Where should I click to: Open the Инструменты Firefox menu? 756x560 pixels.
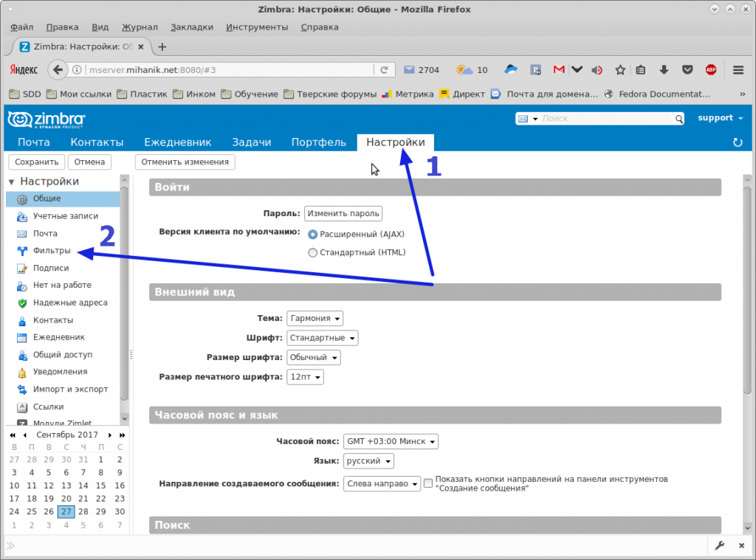[x=256, y=27]
